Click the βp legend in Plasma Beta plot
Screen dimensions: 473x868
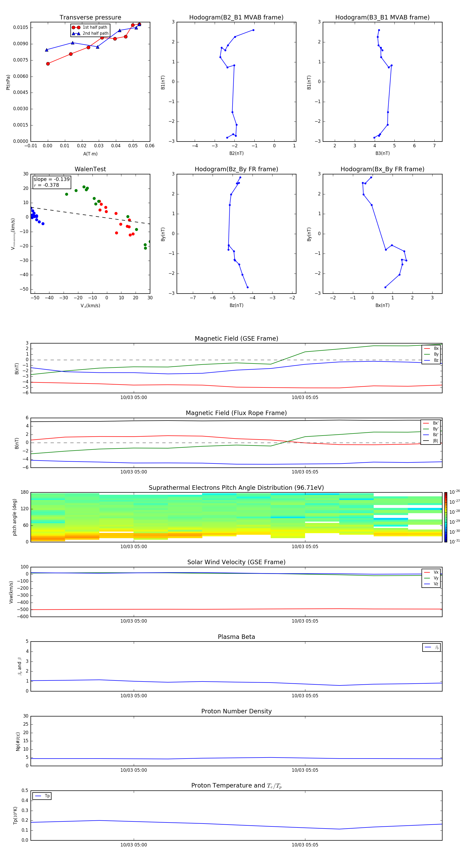(431, 648)
